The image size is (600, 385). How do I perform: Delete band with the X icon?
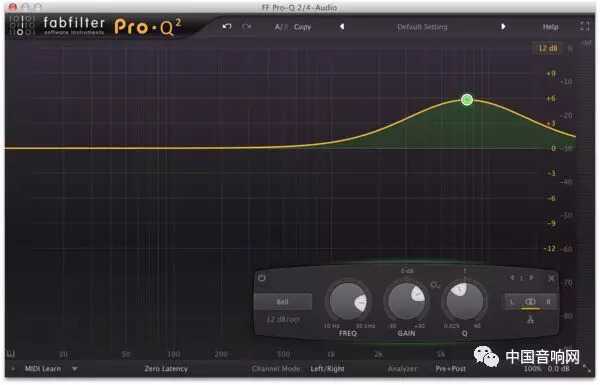tap(551, 278)
